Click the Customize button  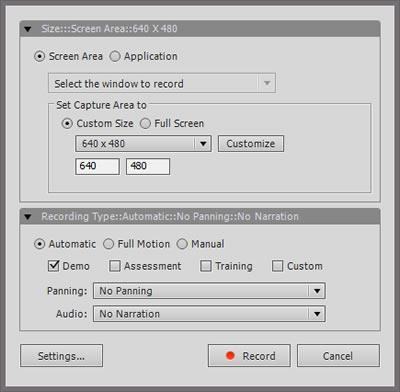click(251, 144)
